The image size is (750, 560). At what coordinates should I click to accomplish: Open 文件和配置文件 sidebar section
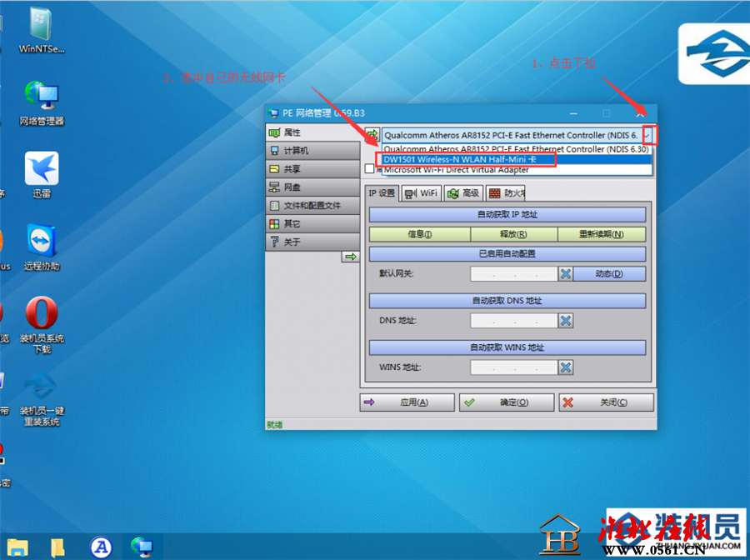pyautogui.click(x=312, y=205)
